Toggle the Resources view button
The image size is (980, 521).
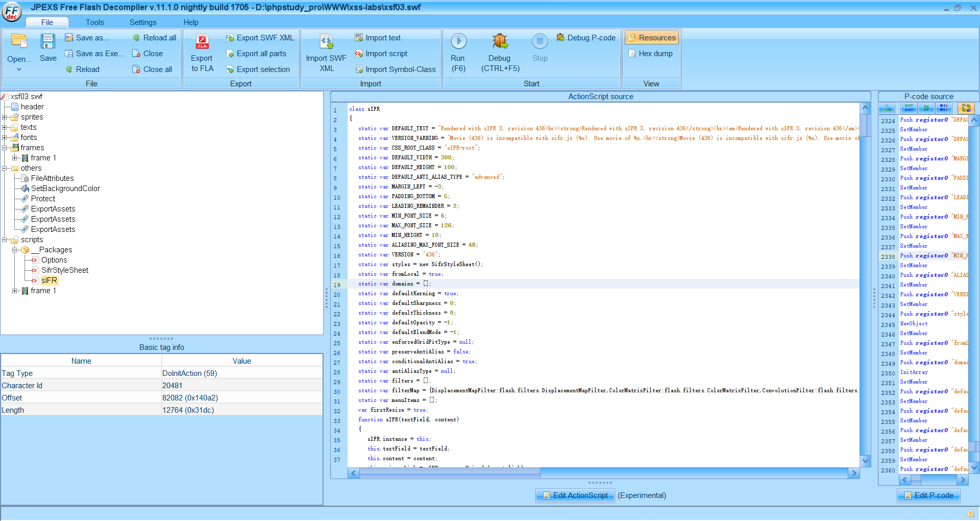[x=652, y=37]
